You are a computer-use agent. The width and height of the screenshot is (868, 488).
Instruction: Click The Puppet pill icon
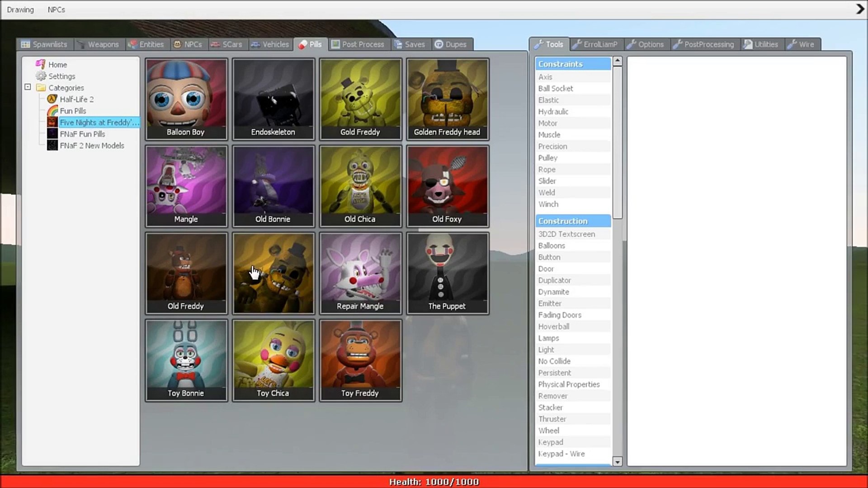click(447, 273)
